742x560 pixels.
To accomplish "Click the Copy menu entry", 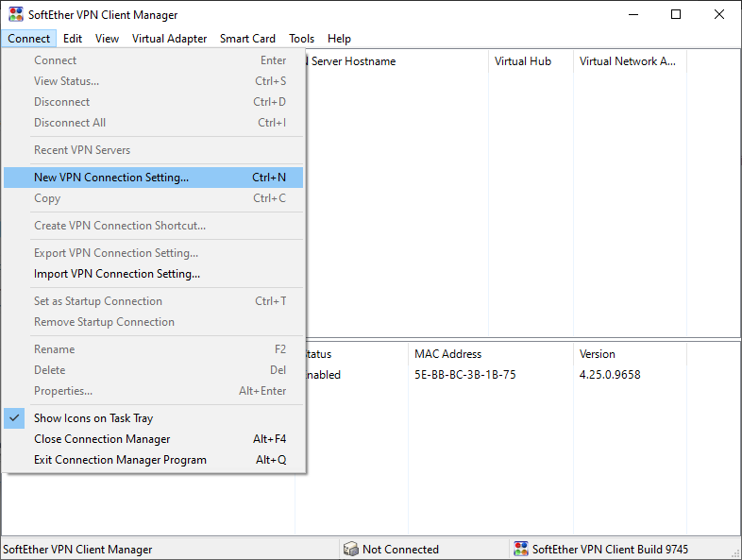I will coord(153,198).
